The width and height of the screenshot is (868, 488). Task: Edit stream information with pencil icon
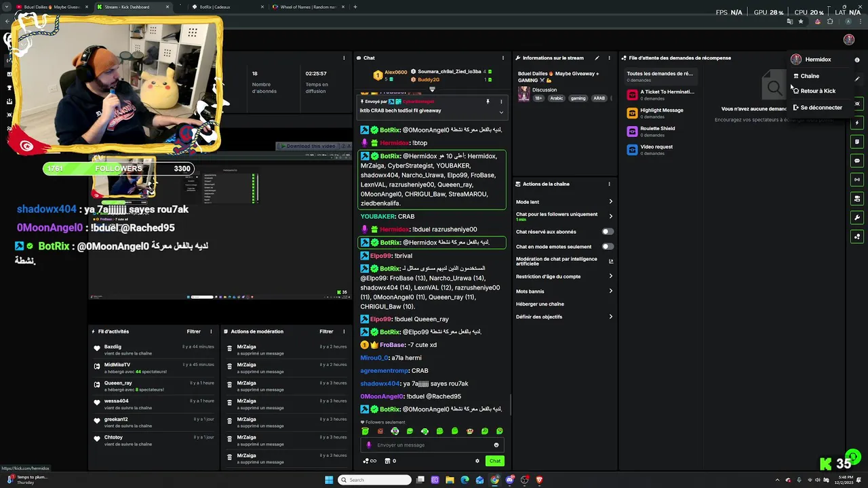[x=597, y=58]
